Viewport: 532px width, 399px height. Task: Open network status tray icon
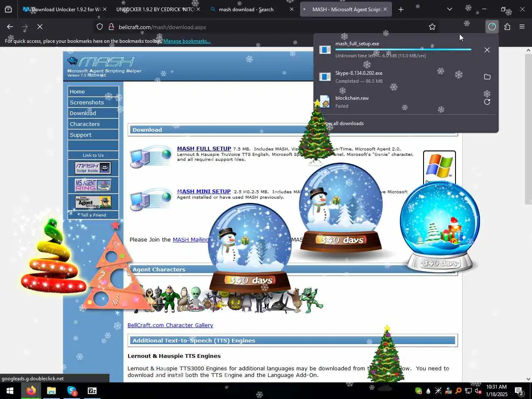pos(468,391)
